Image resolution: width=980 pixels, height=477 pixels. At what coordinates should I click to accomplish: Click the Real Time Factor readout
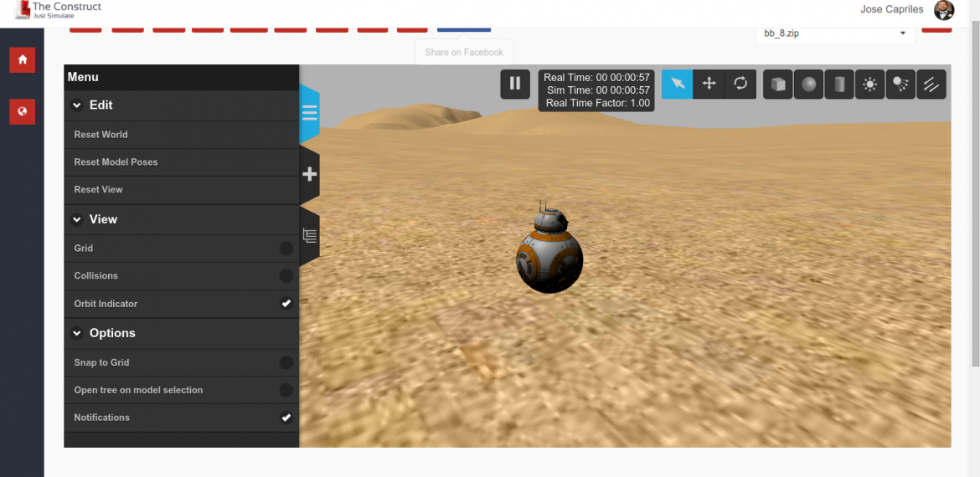click(x=597, y=104)
